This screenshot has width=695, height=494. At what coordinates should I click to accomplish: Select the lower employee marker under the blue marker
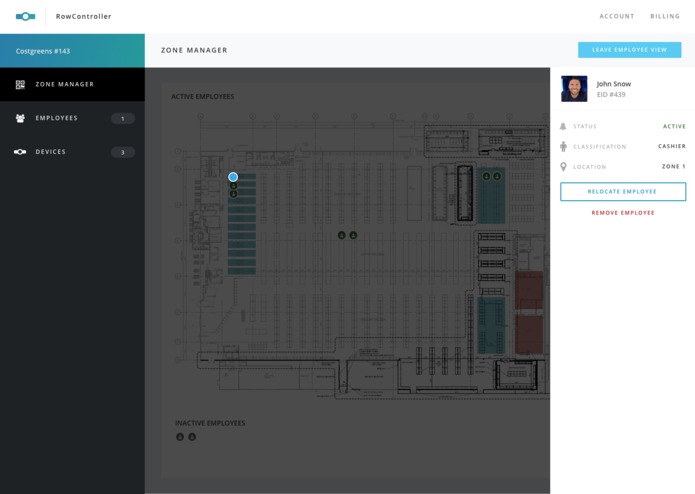point(234,194)
